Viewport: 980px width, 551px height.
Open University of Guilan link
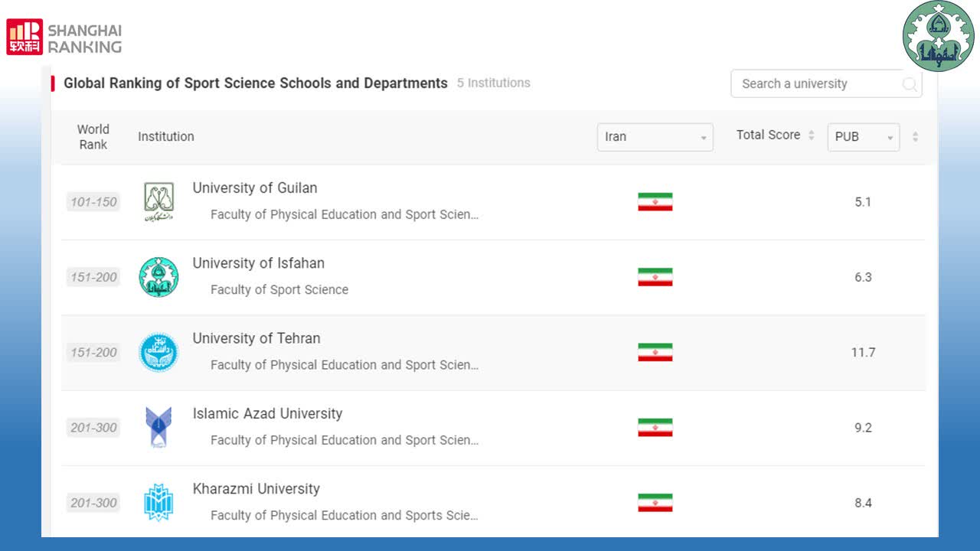255,188
